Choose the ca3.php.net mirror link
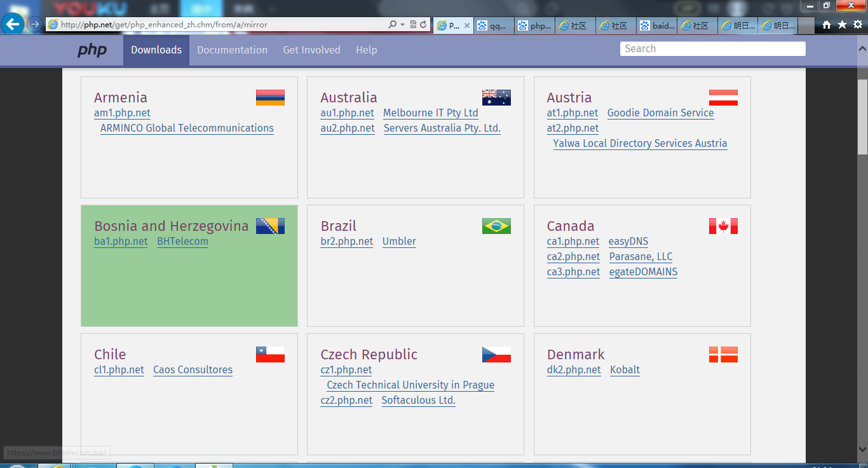This screenshot has width=868, height=468. coord(574,272)
